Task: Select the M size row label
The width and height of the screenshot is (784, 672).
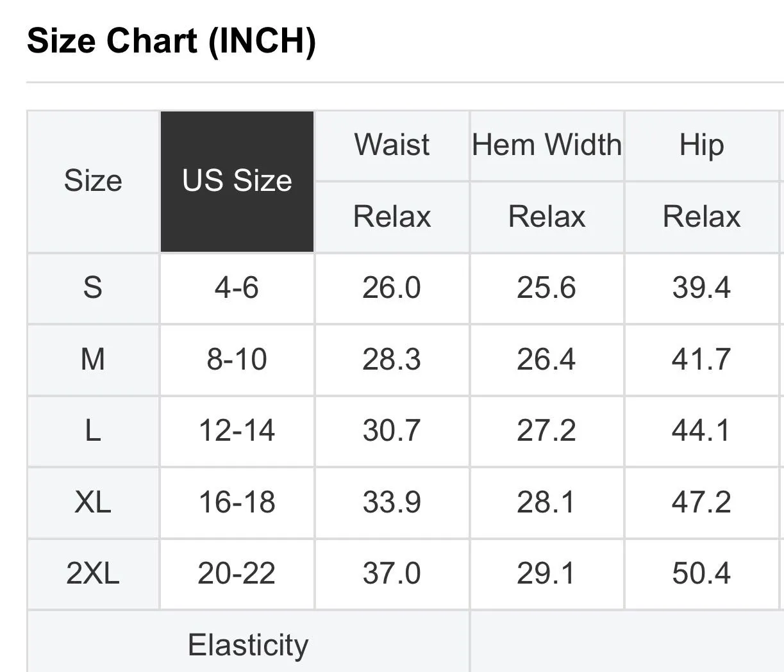Action: point(93,359)
